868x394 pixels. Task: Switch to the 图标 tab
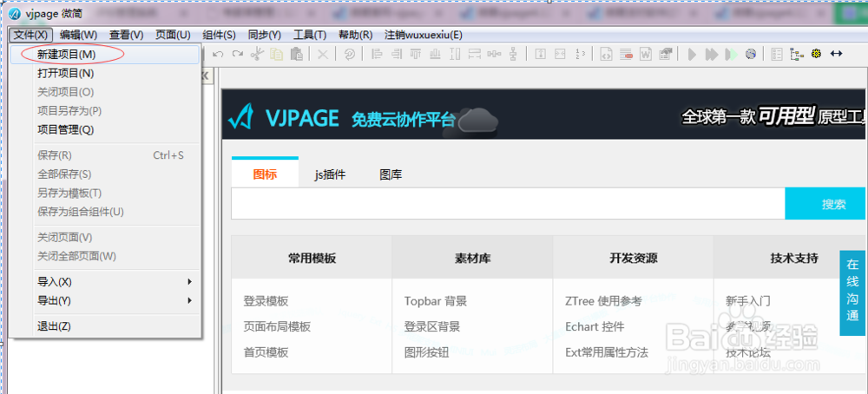pos(265,174)
